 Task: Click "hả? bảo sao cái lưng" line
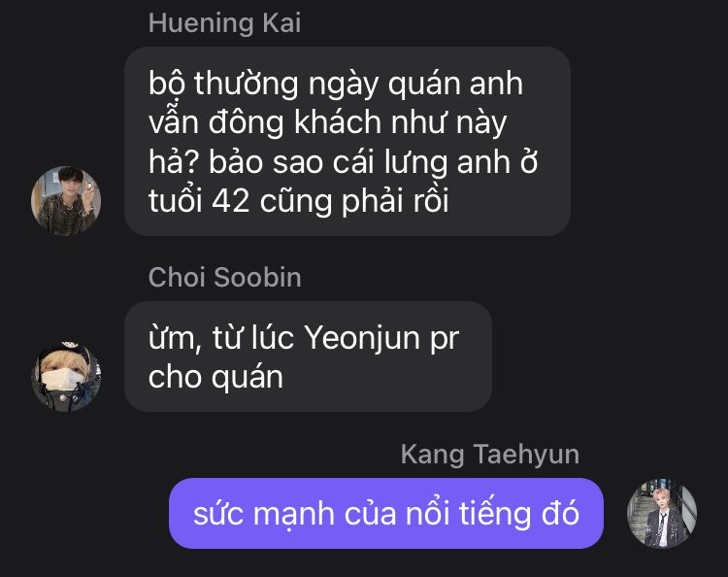click(x=299, y=163)
